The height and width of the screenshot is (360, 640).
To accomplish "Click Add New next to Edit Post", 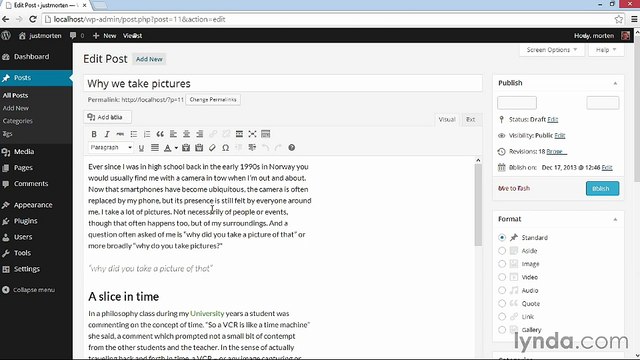I will pos(149,59).
